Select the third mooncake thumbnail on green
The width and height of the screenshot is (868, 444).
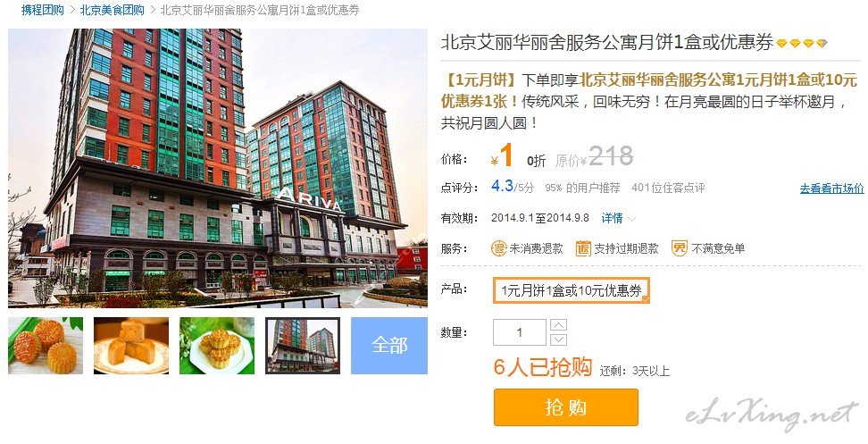tap(217, 346)
